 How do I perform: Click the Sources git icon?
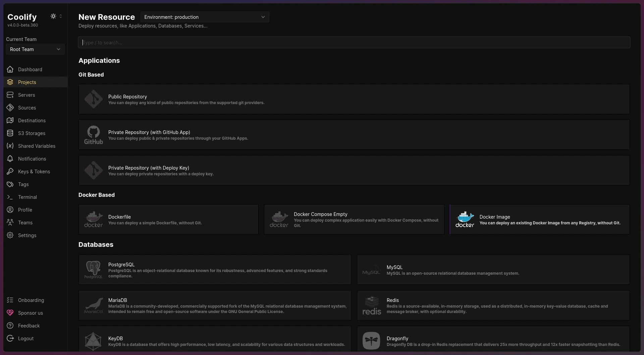click(x=10, y=108)
